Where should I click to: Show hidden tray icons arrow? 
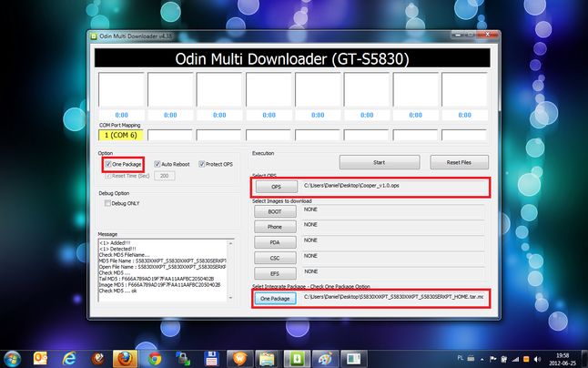click(482, 360)
